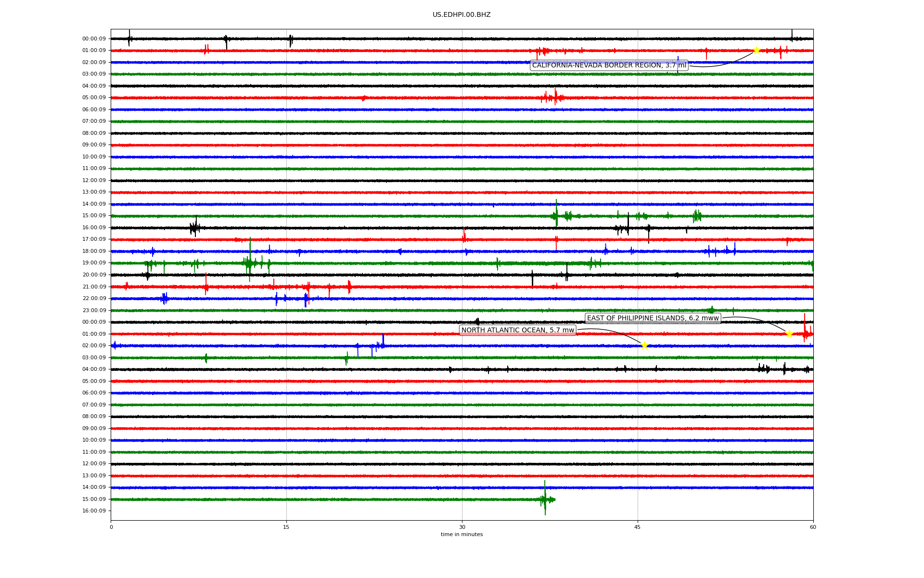This screenshot has width=924, height=578.
Task: Click the yellow star for Philippine Islands event
Action: tap(789, 334)
